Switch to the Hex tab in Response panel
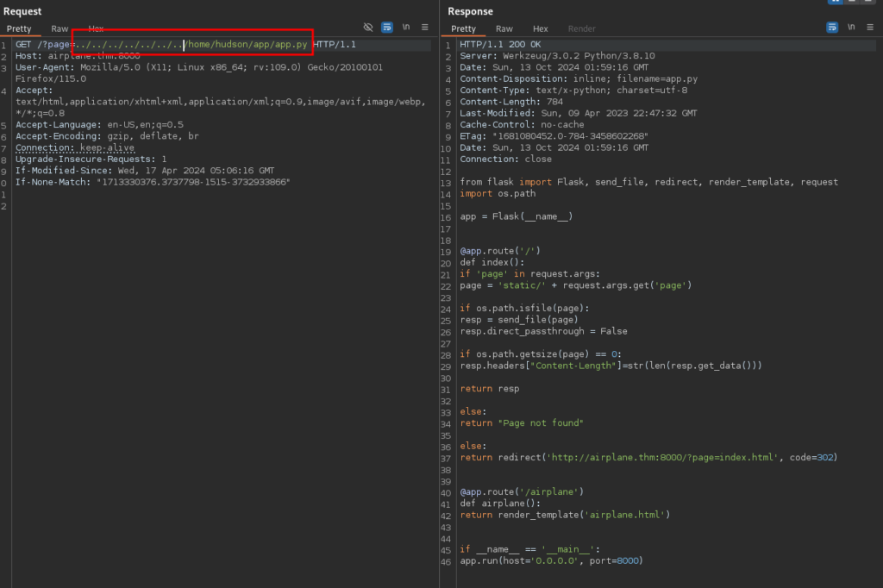The width and height of the screenshot is (883, 588). [x=540, y=28]
